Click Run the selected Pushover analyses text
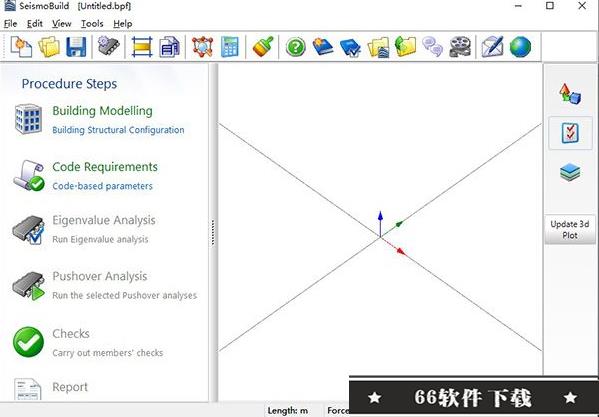The height and width of the screenshot is (417, 599). pyautogui.click(x=125, y=295)
